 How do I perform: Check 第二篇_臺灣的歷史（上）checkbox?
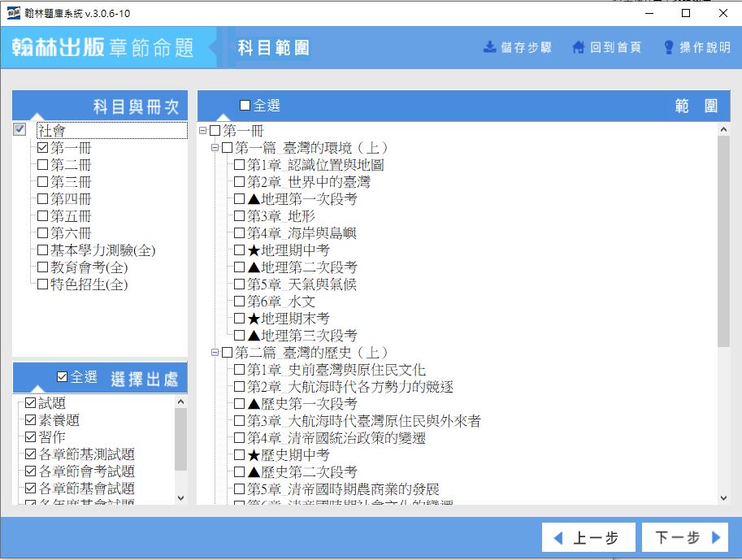point(227,352)
